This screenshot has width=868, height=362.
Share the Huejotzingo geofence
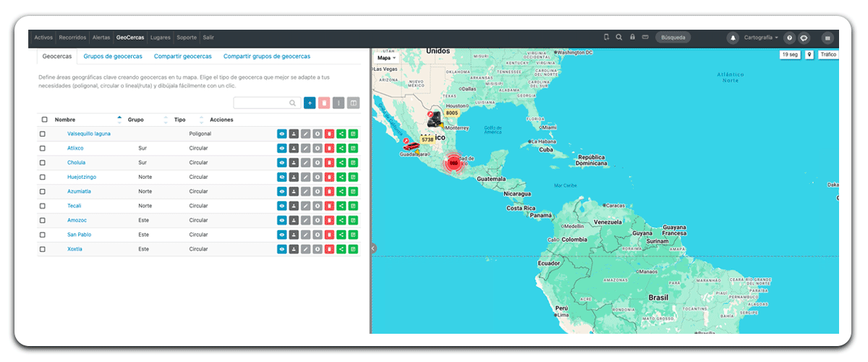click(341, 177)
